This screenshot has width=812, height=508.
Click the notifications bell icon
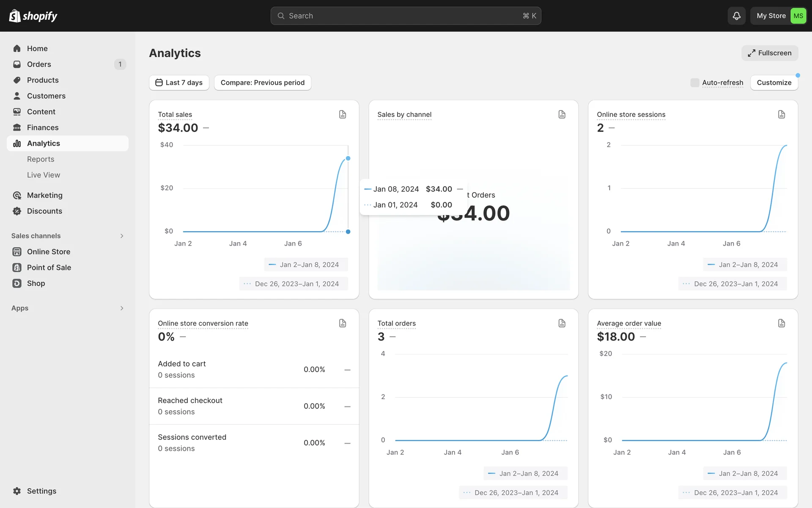pos(736,16)
